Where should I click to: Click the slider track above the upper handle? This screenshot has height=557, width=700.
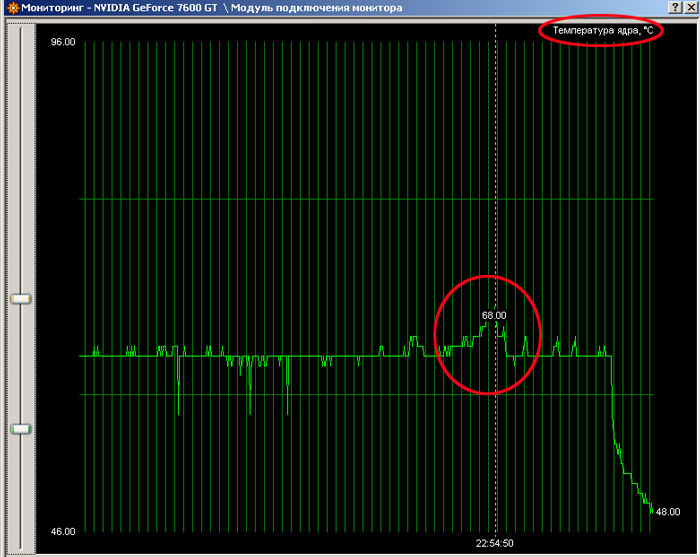[x=20, y=160]
